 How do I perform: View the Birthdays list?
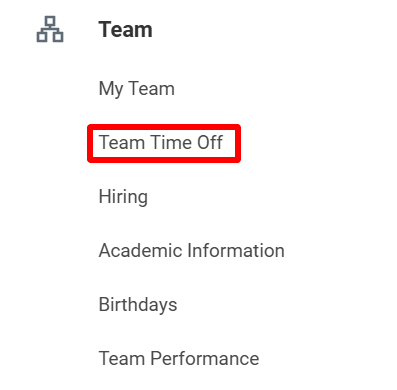[x=138, y=305]
